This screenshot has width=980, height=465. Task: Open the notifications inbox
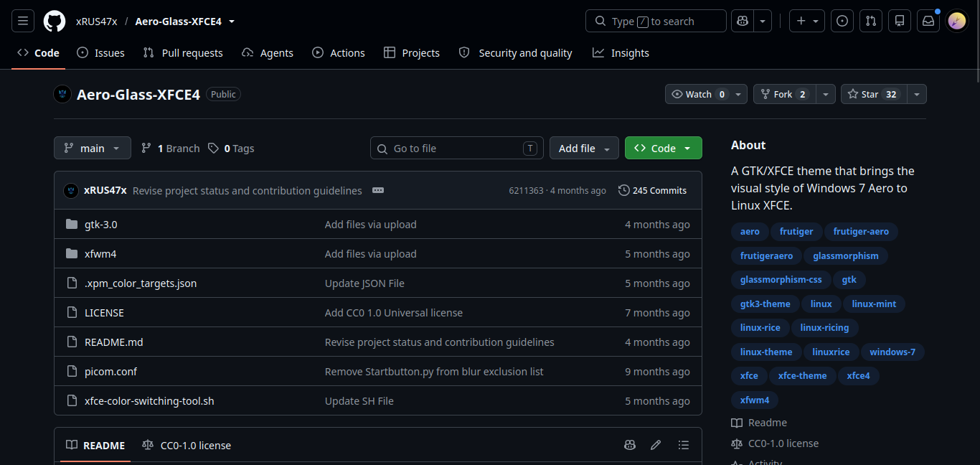click(928, 22)
